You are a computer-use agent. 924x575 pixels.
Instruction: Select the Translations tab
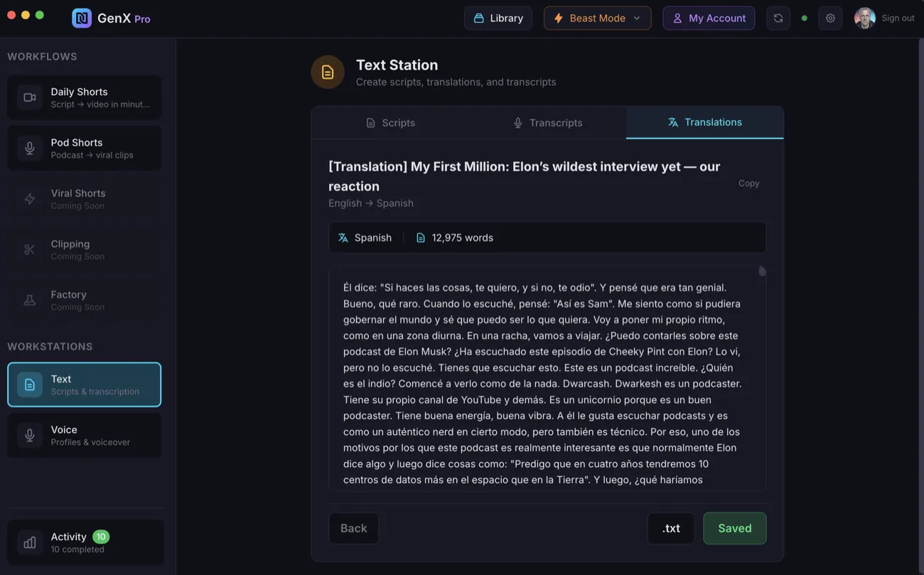click(x=704, y=122)
